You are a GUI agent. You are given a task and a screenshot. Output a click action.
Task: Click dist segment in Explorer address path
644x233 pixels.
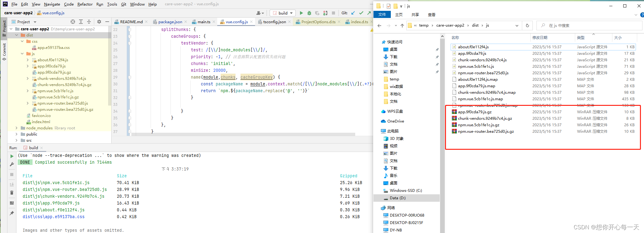(475, 25)
